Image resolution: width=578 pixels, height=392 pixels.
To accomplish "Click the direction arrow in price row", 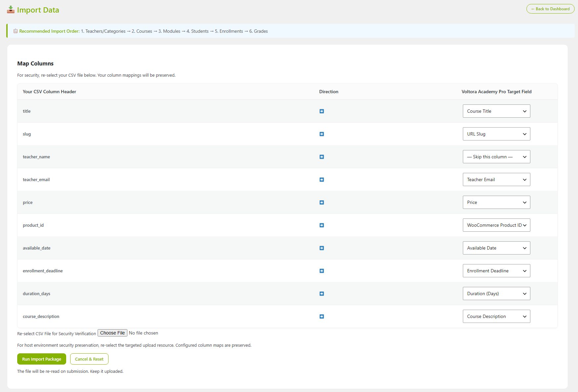I will [x=322, y=202].
